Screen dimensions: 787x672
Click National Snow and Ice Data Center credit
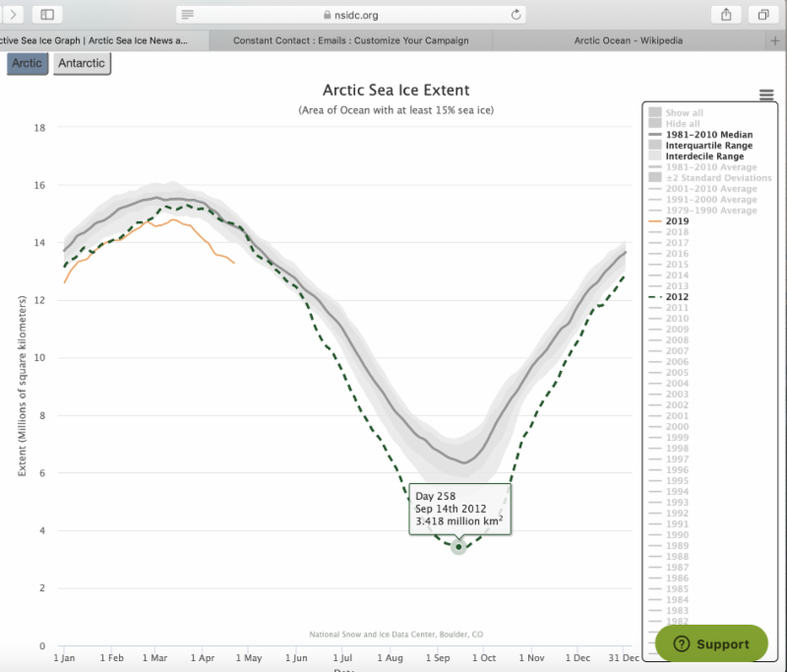click(x=396, y=635)
